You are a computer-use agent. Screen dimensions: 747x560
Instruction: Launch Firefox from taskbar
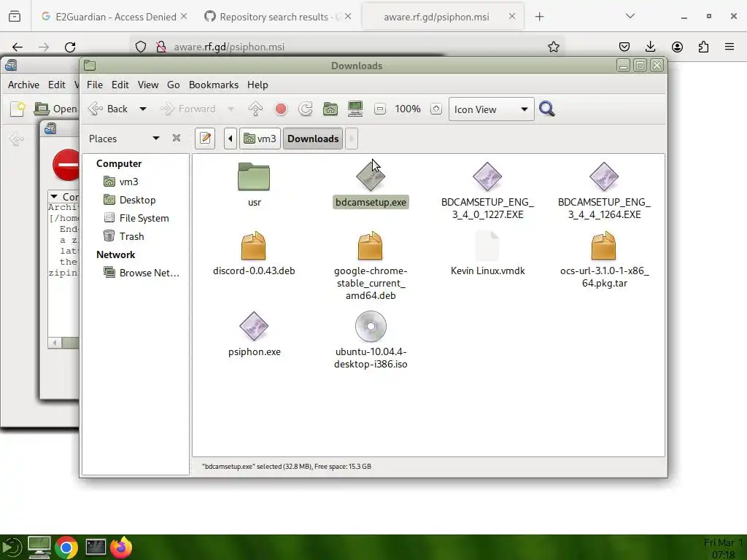pyautogui.click(x=122, y=547)
